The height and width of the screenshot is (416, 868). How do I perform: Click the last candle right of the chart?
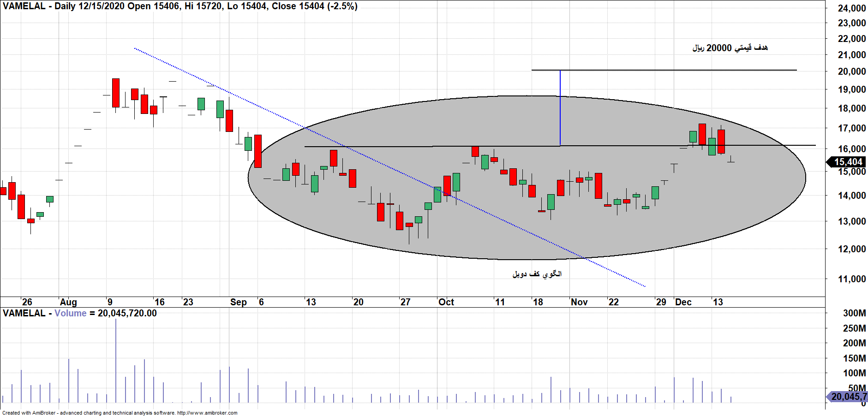731,160
